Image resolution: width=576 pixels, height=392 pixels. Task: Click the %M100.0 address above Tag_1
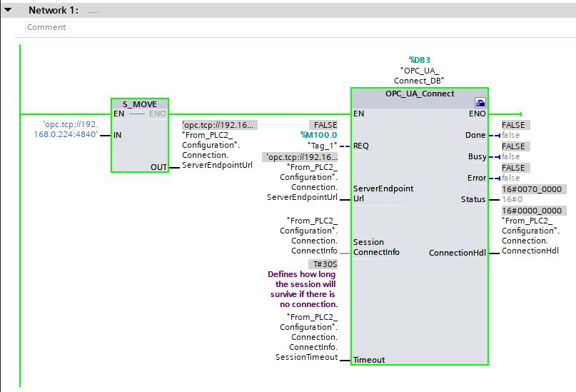click(x=318, y=135)
